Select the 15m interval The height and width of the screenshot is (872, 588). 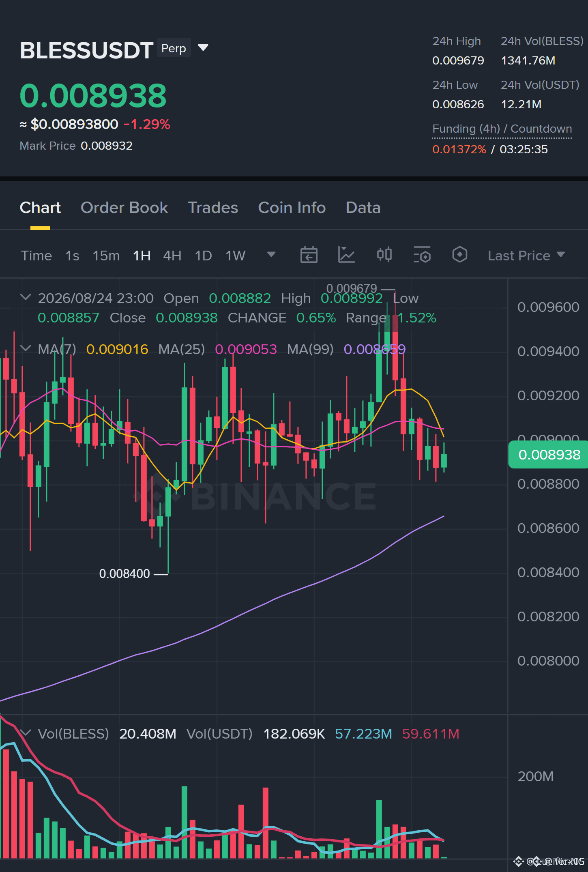pos(106,256)
